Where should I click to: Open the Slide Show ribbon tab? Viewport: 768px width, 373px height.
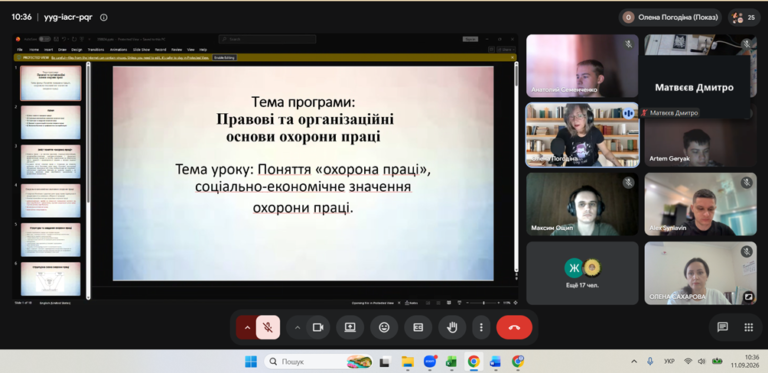click(142, 49)
